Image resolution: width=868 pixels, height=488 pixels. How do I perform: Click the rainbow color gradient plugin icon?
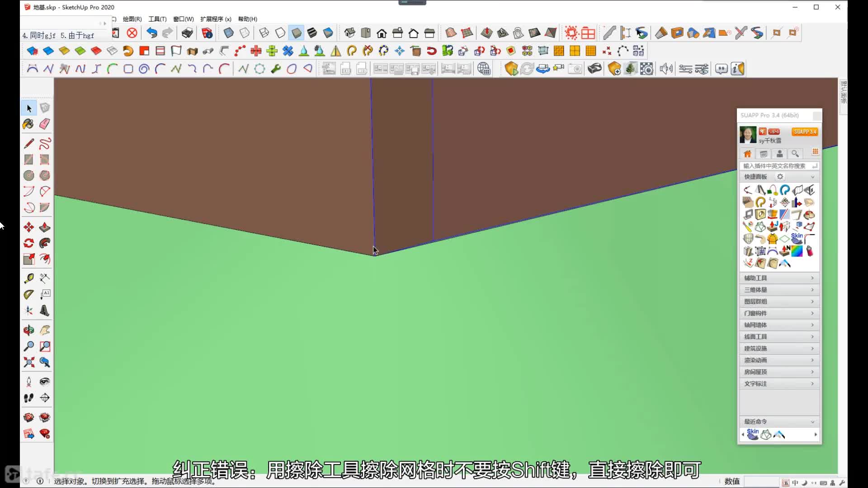(x=797, y=251)
